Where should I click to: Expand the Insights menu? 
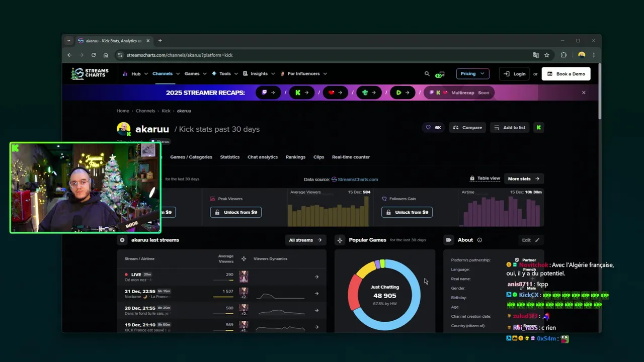tap(259, 74)
